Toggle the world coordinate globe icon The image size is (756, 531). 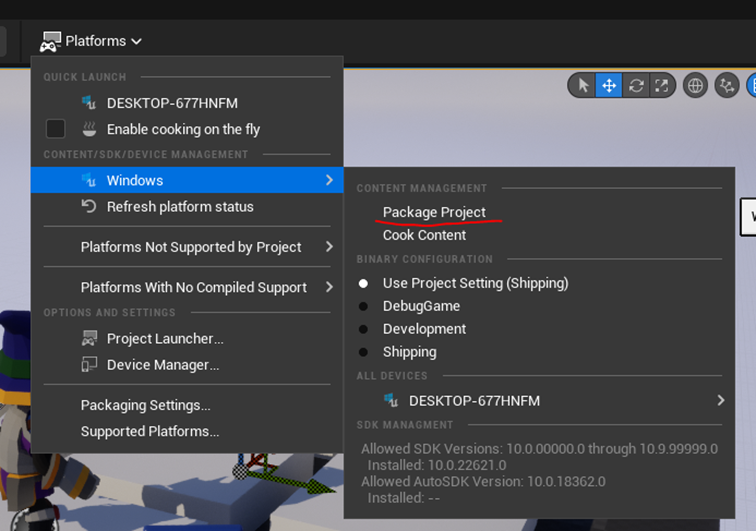pyautogui.click(x=695, y=86)
